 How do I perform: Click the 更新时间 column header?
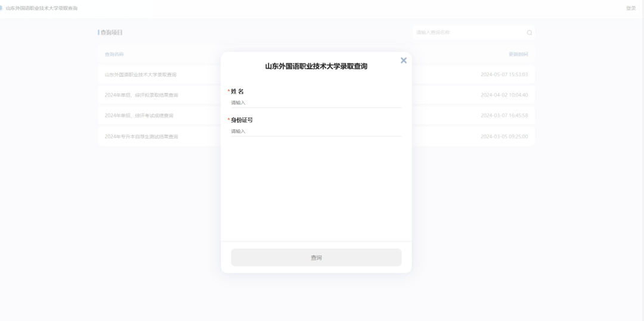[518, 54]
